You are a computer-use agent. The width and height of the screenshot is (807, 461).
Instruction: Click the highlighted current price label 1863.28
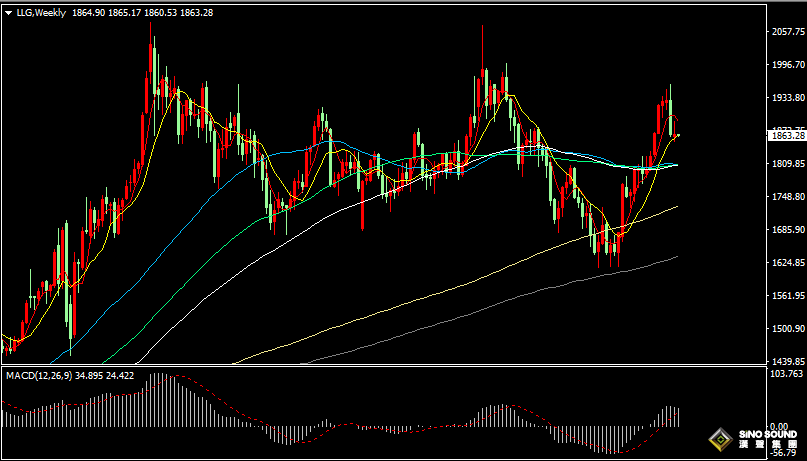tap(786, 136)
